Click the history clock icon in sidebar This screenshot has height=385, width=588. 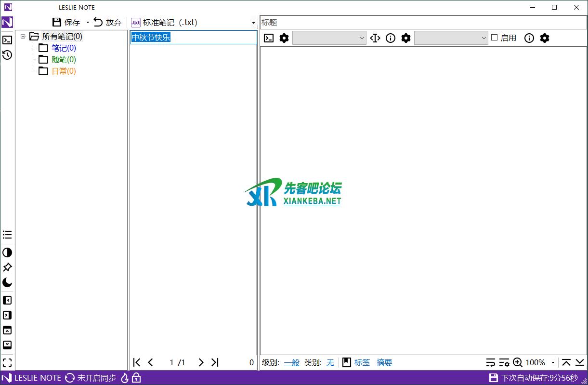[x=7, y=55]
